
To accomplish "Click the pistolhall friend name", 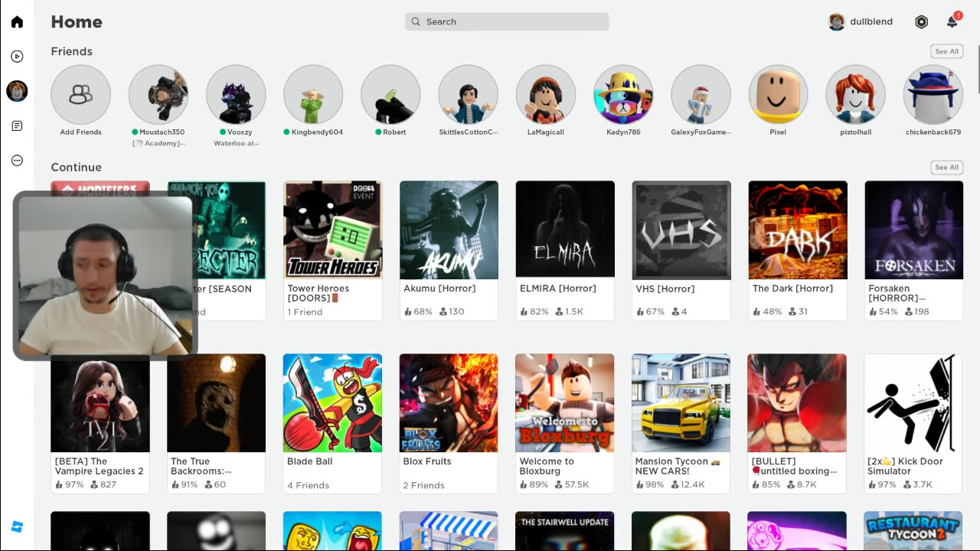I will pyautogui.click(x=855, y=132).
